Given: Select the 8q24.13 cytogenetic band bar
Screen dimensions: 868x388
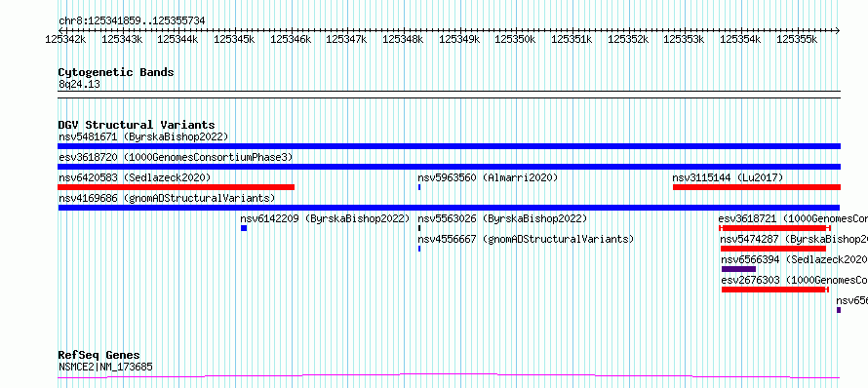Looking at the screenshot, I should pyautogui.click(x=449, y=95).
